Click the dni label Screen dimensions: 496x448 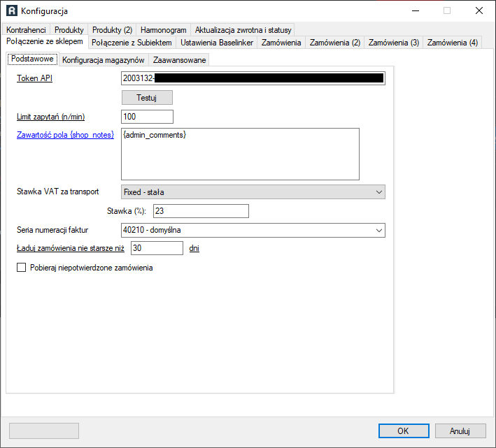point(194,248)
